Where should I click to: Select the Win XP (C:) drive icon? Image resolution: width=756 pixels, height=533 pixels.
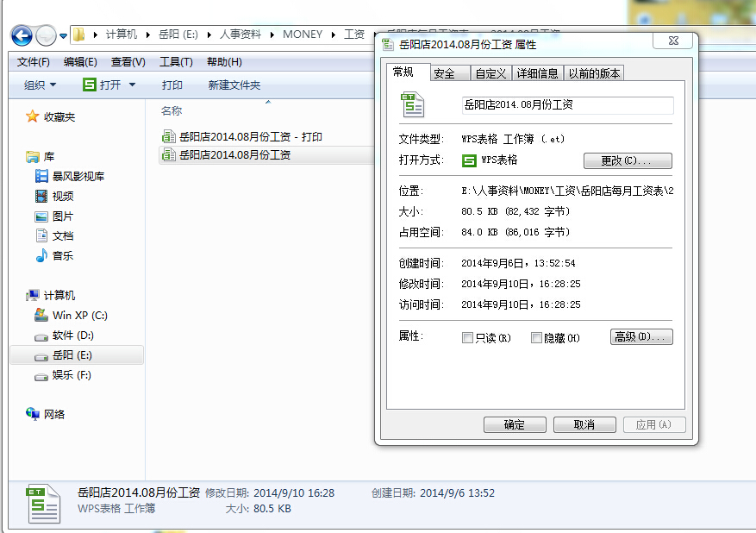coord(41,316)
